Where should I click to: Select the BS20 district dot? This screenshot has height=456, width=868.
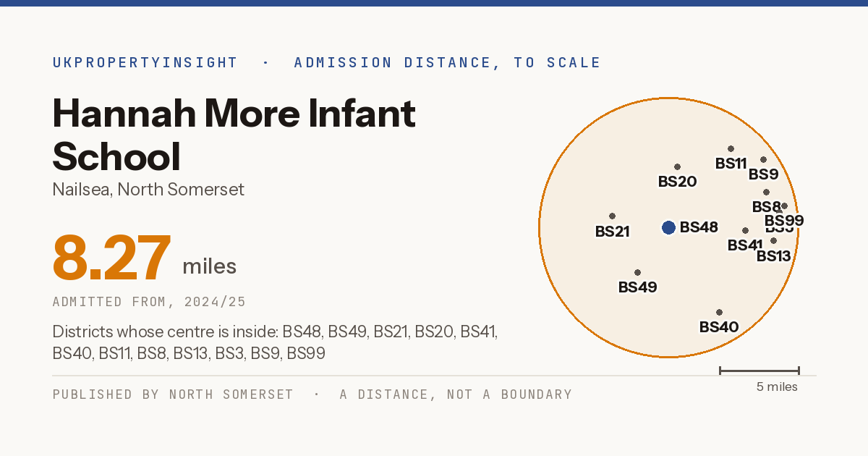tap(677, 166)
